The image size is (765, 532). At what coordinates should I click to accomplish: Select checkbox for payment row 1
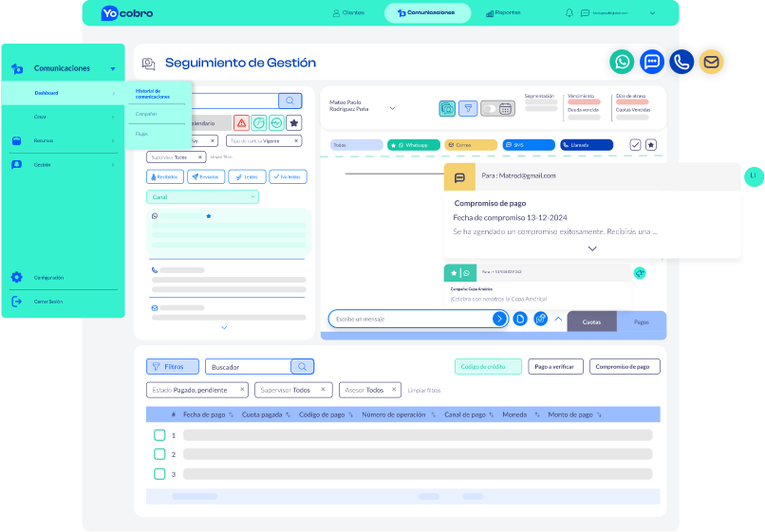159,435
